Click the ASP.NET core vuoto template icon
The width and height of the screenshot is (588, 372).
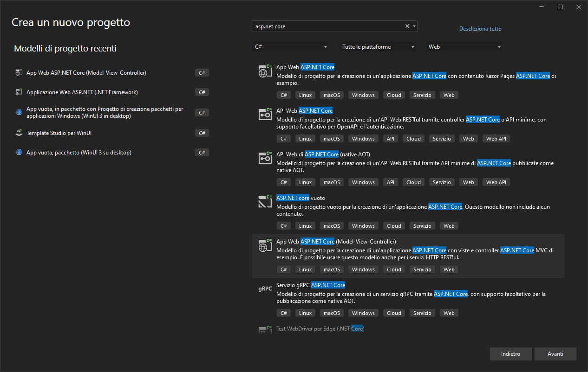(265, 201)
